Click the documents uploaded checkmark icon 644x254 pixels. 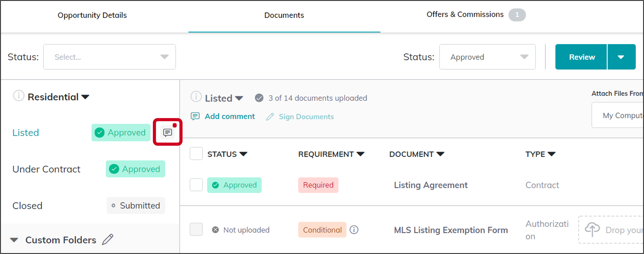pos(259,98)
